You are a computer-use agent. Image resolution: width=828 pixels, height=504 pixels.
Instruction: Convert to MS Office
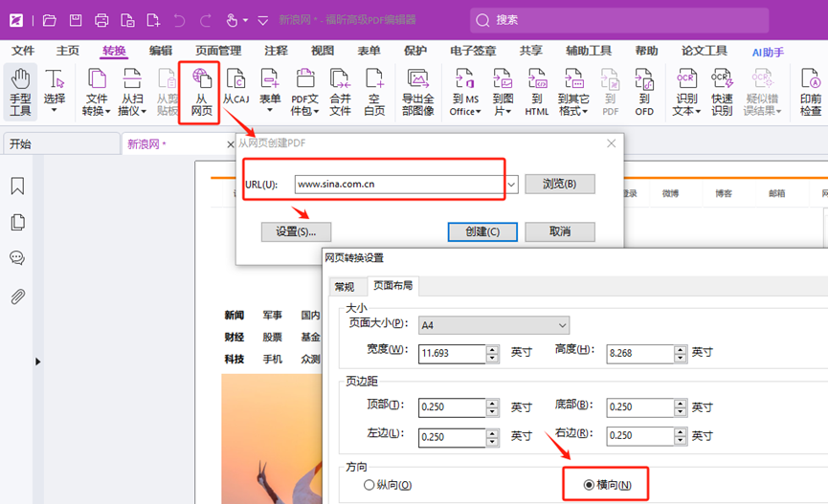(x=465, y=92)
